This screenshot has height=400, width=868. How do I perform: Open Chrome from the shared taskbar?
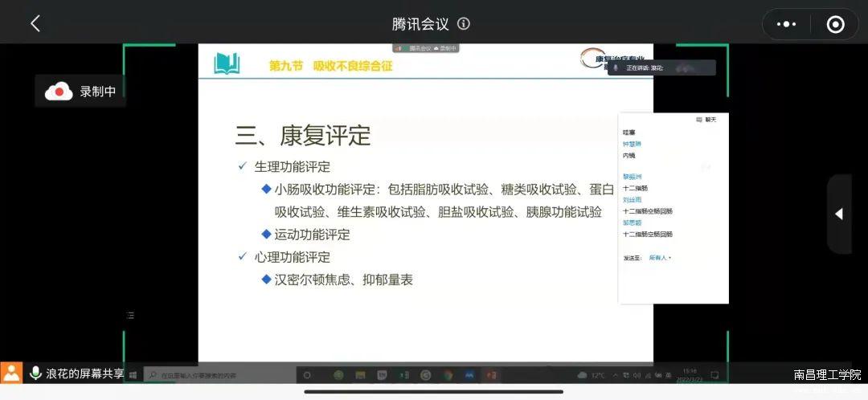(448, 375)
